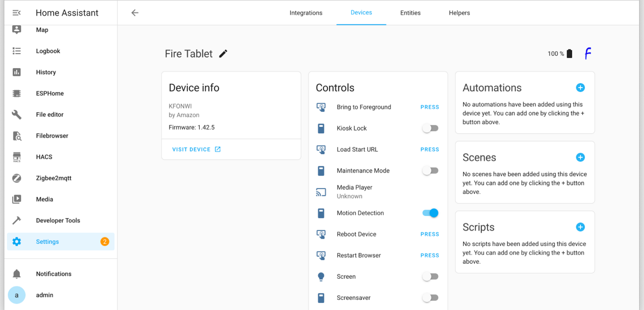644x310 pixels.
Task: Open the blue Fully Kiosk integration logo
Action: pyautogui.click(x=588, y=53)
